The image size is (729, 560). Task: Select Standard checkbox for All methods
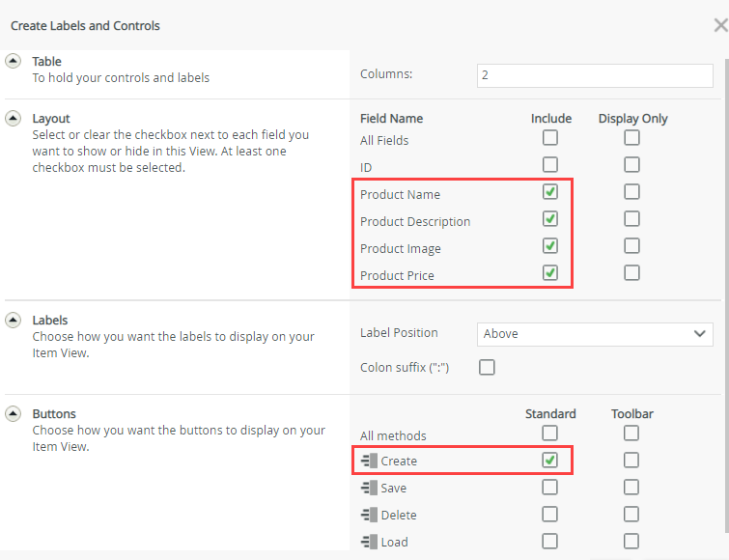(550, 434)
